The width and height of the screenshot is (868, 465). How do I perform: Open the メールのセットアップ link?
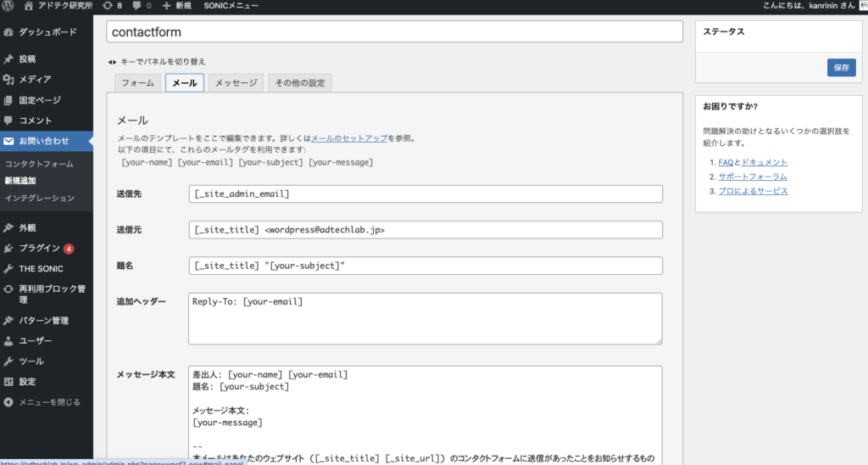pos(349,137)
